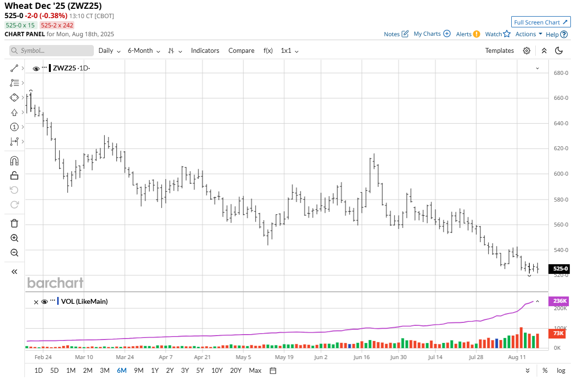Select the 5D range
The width and height of the screenshot is (588, 385).
(54, 370)
